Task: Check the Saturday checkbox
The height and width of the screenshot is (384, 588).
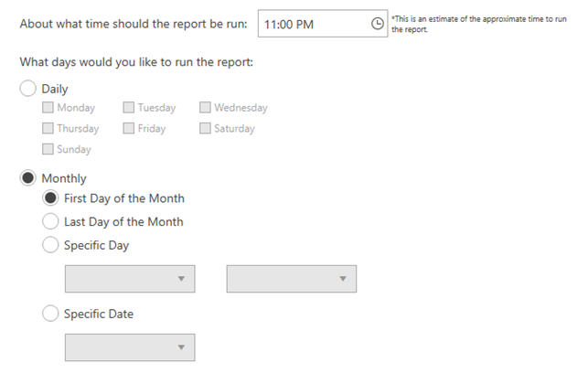Action: tap(205, 128)
